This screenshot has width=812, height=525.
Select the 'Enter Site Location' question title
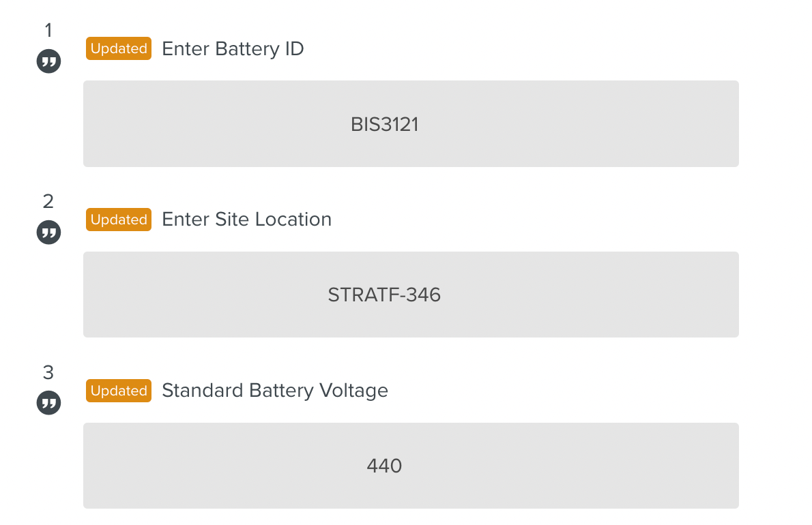pos(246,220)
